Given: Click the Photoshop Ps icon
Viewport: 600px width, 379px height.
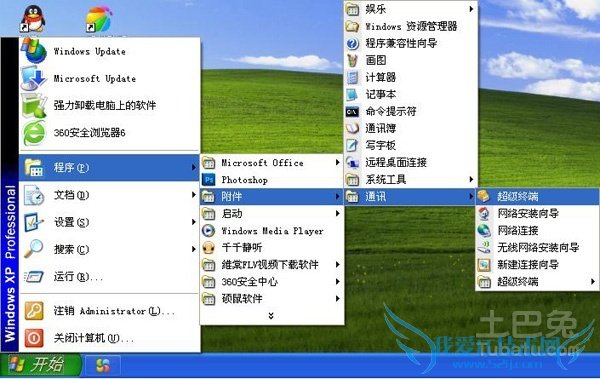Looking at the screenshot, I should tap(209, 180).
